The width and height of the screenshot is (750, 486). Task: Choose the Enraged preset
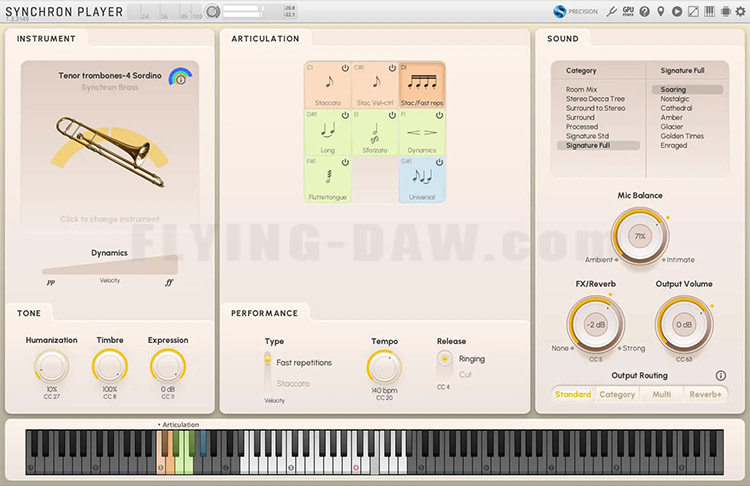673,145
